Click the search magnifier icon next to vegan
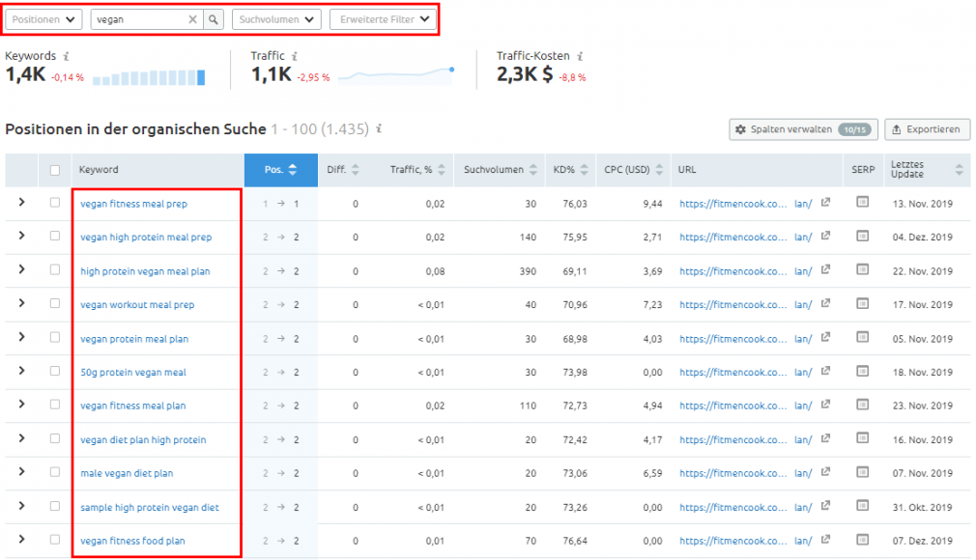The height and width of the screenshot is (560, 976). (214, 19)
